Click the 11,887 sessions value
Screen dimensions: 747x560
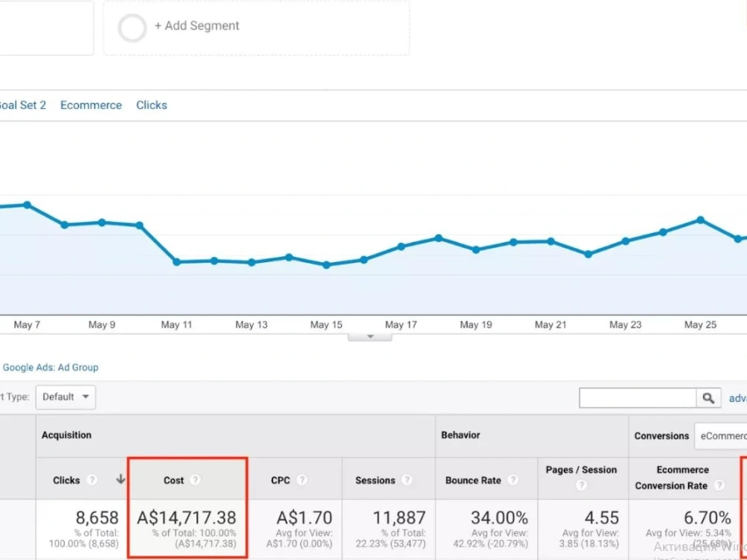coord(399,517)
